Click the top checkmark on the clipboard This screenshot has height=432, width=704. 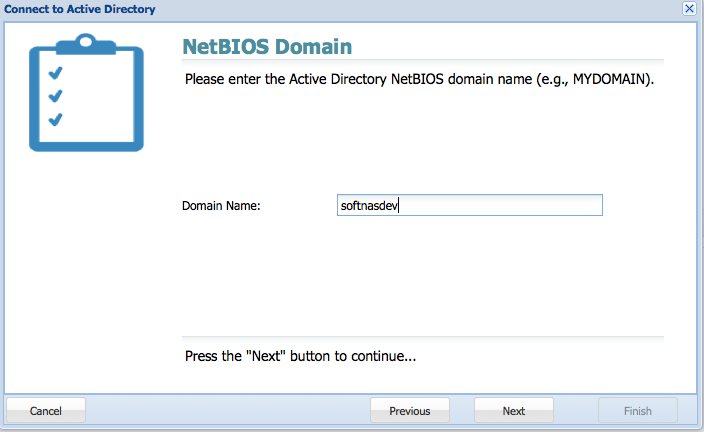56,73
